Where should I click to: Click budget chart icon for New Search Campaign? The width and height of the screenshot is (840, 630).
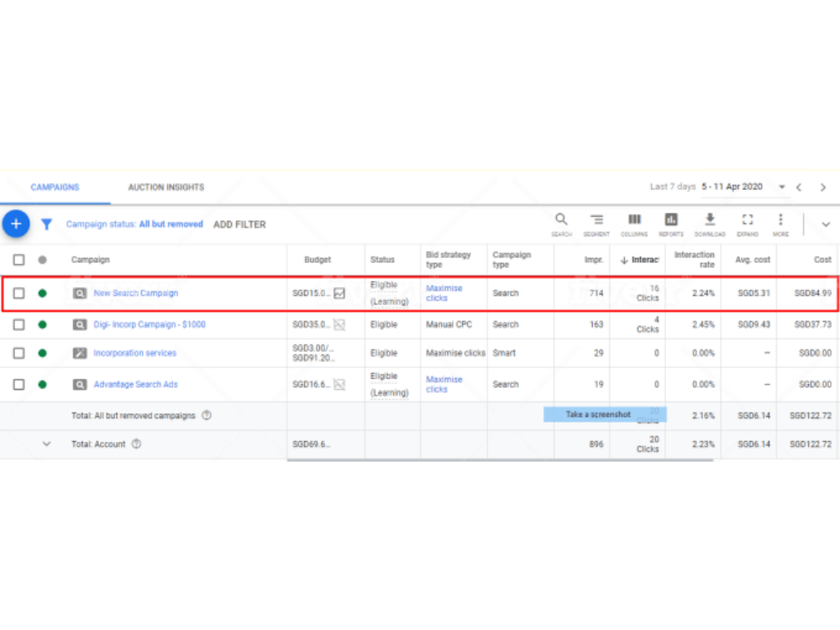(339, 293)
